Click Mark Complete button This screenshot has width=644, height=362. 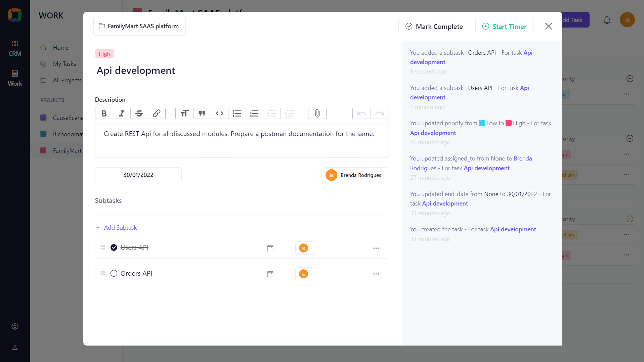(434, 27)
